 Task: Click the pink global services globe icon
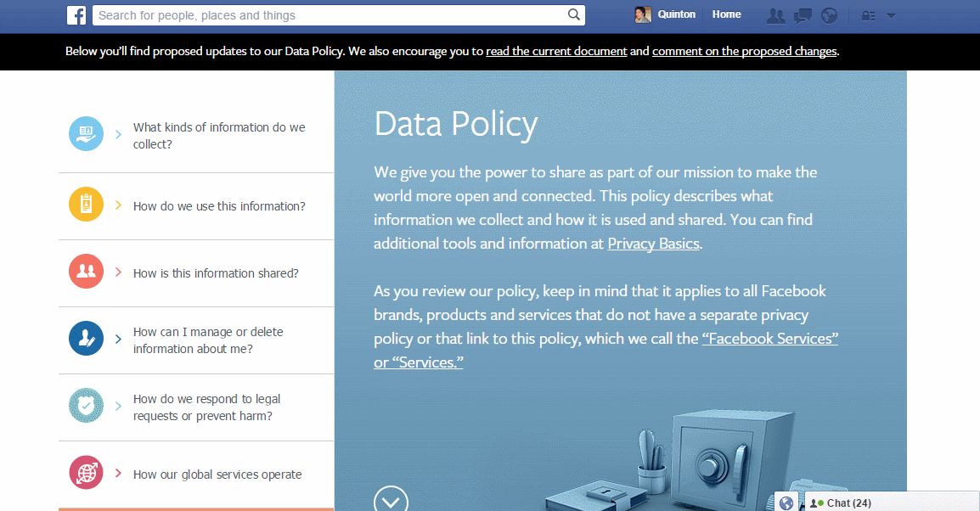coord(87,473)
